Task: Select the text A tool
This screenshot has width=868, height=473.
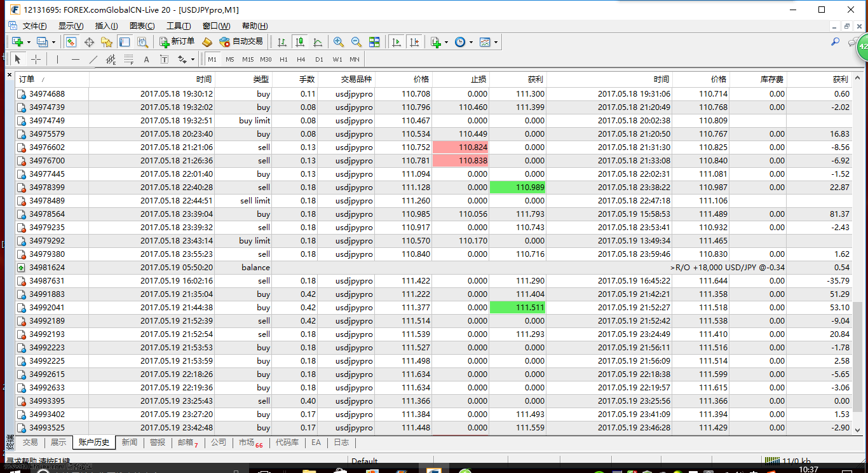Action: (146, 59)
